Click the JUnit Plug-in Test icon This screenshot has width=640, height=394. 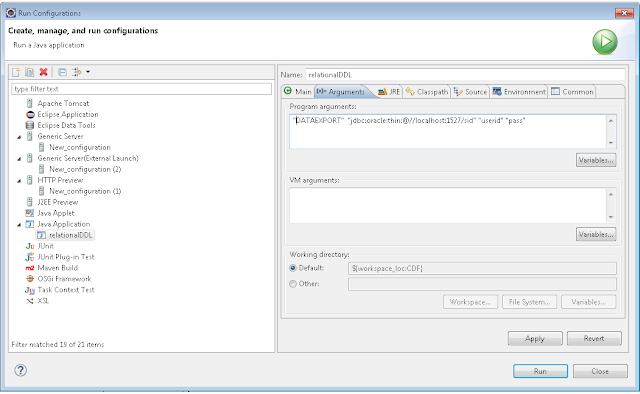point(30,257)
